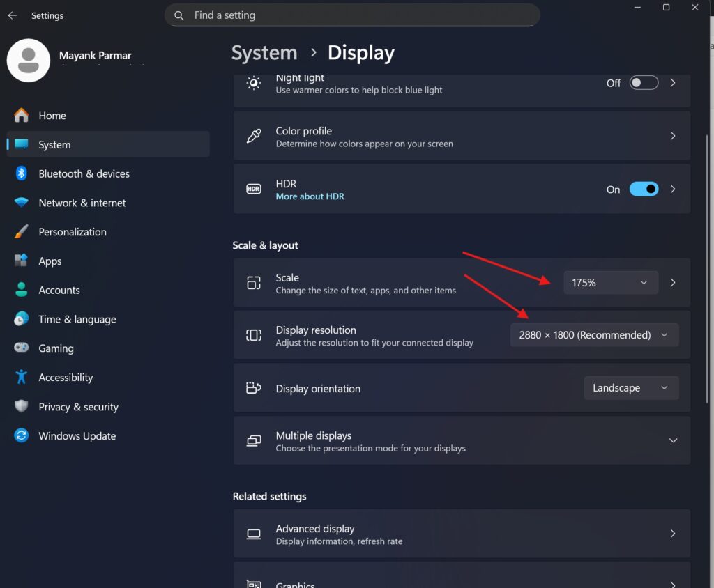
Task: Click the Advanced display monitor icon
Action: pyautogui.click(x=254, y=534)
